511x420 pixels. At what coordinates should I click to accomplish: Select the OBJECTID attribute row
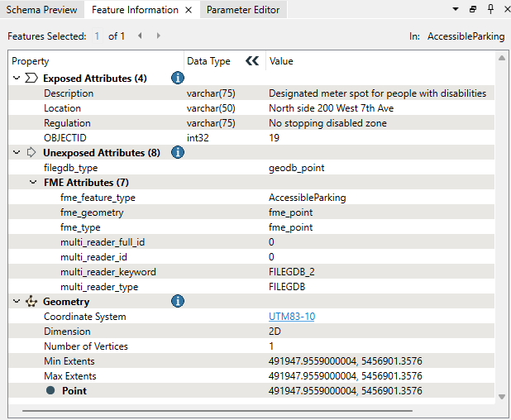[x=251, y=138]
